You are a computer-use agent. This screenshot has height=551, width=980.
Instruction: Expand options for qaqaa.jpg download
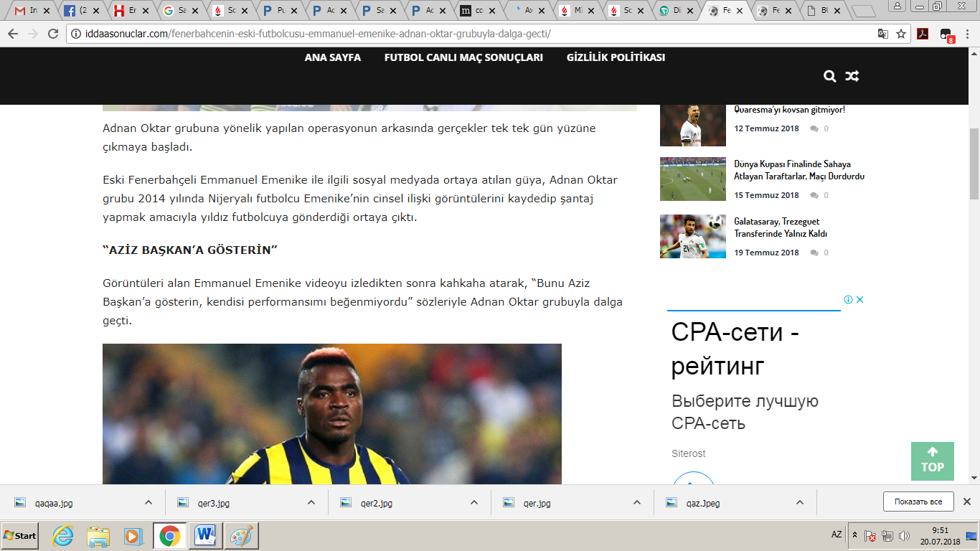[x=149, y=502]
